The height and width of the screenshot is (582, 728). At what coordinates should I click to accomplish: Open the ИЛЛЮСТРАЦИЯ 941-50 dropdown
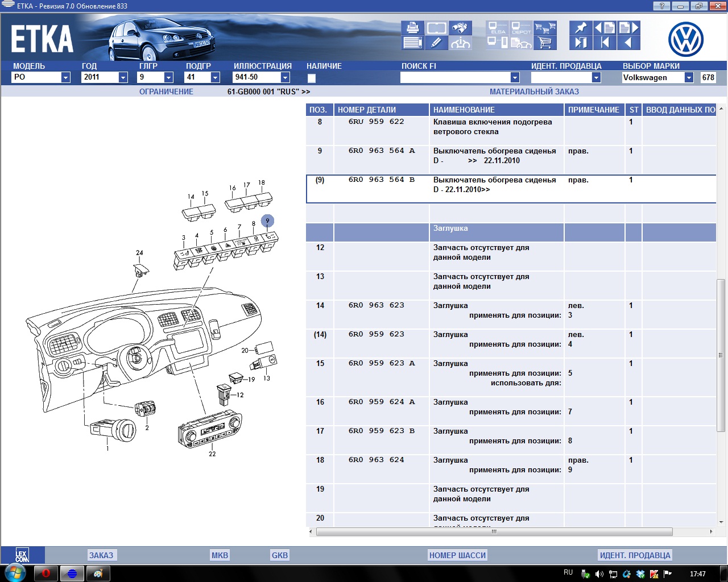(286, 78)
